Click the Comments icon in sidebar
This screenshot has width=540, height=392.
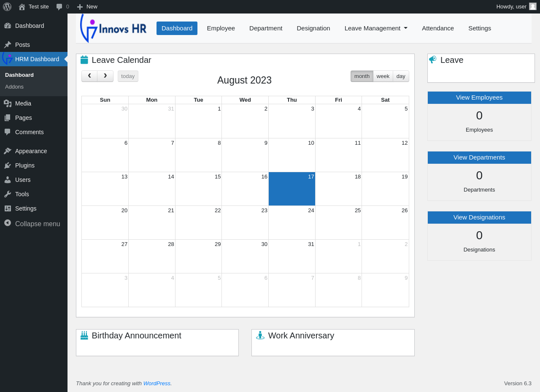tap(8, 132)
